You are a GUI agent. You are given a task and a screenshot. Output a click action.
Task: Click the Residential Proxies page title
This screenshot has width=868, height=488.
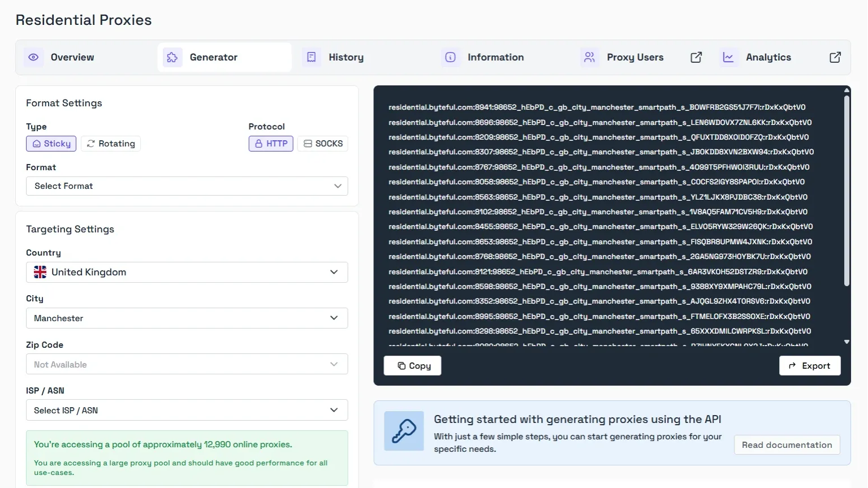coord(84,20)
